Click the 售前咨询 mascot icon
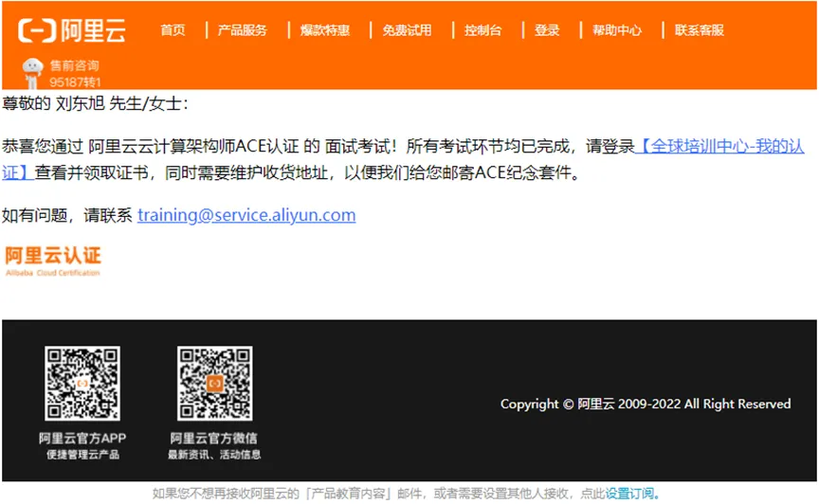 point(32,73)
